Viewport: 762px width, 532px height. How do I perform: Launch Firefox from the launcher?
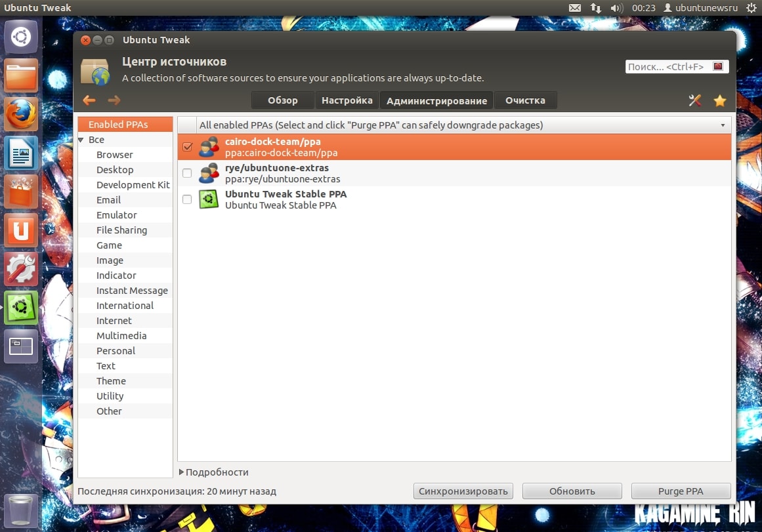pyautogui.click(x=21, y=114)
